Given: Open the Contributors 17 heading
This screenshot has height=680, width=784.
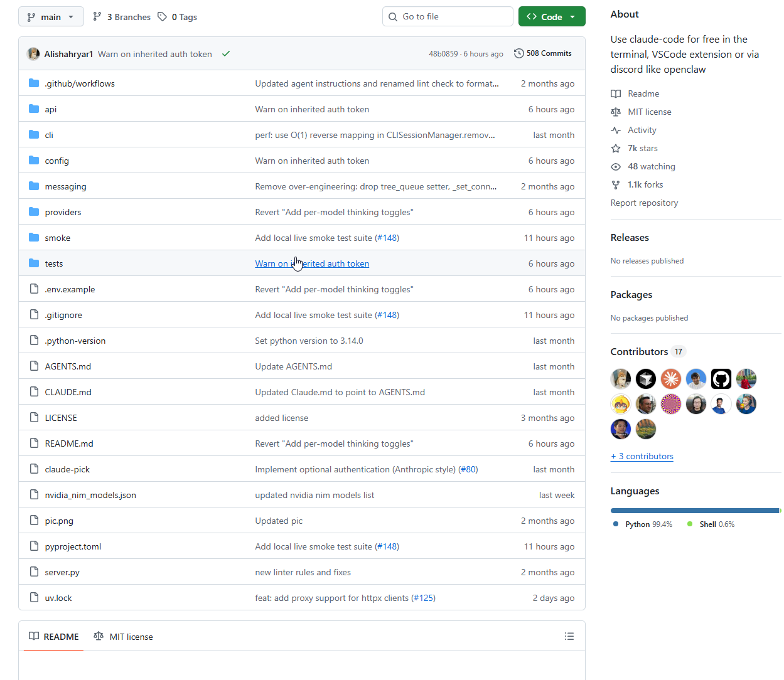Looking at the screenshot, I should click(648, 351).
